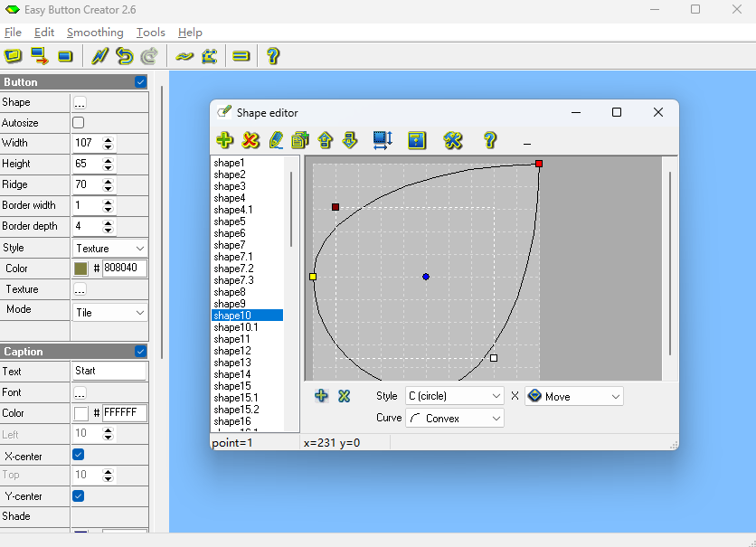The image size is (756, 547).
Task: Click the blue plus add point icon
Action: 321,396
